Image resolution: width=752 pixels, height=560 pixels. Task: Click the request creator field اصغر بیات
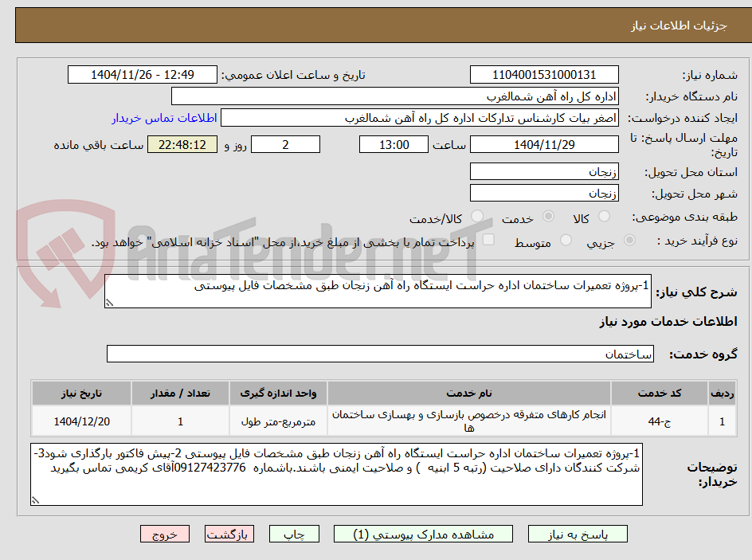pyautogui.click(x=420, y=118)
